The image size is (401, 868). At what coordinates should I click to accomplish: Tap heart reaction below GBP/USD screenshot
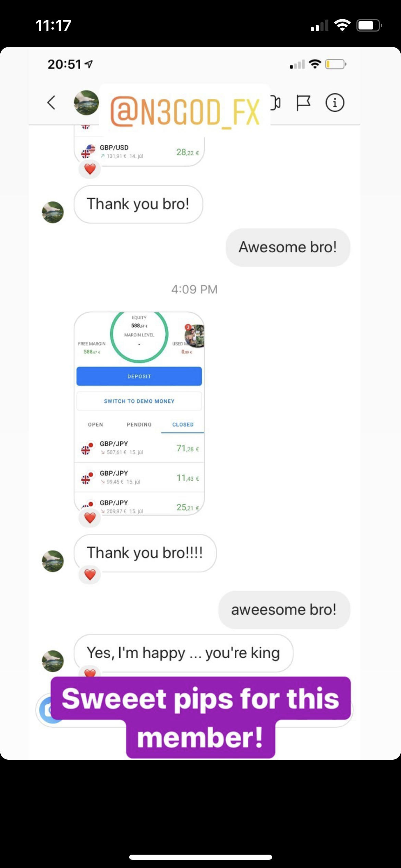pyautogui.click(x=90, y=169)
